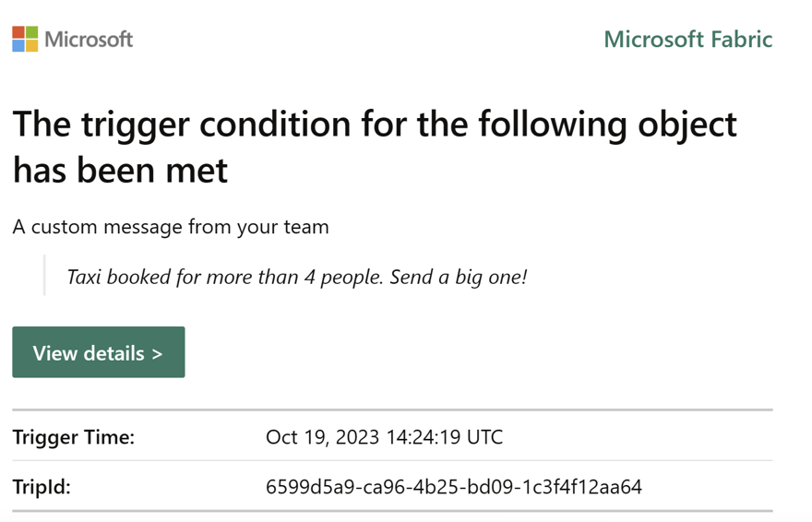
Task: Click the divider line below TripId row
Action: pyautogui.click(x=392, y=510)
